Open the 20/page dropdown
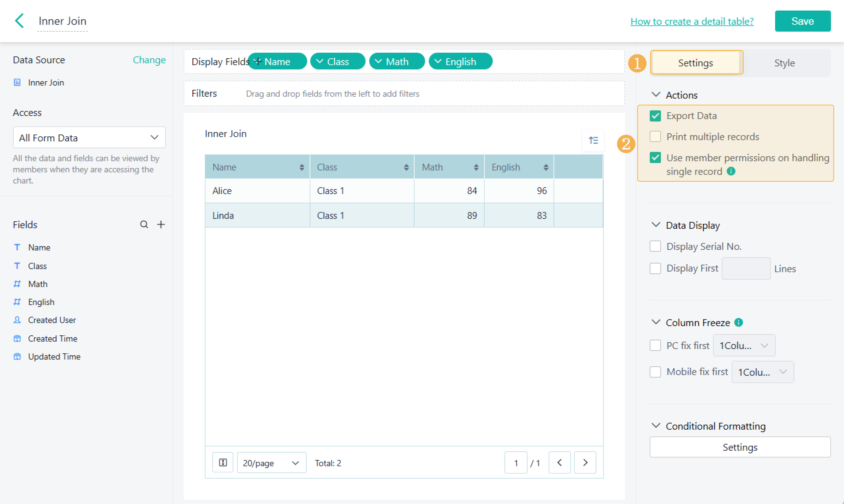 click(x=271, y=463)
